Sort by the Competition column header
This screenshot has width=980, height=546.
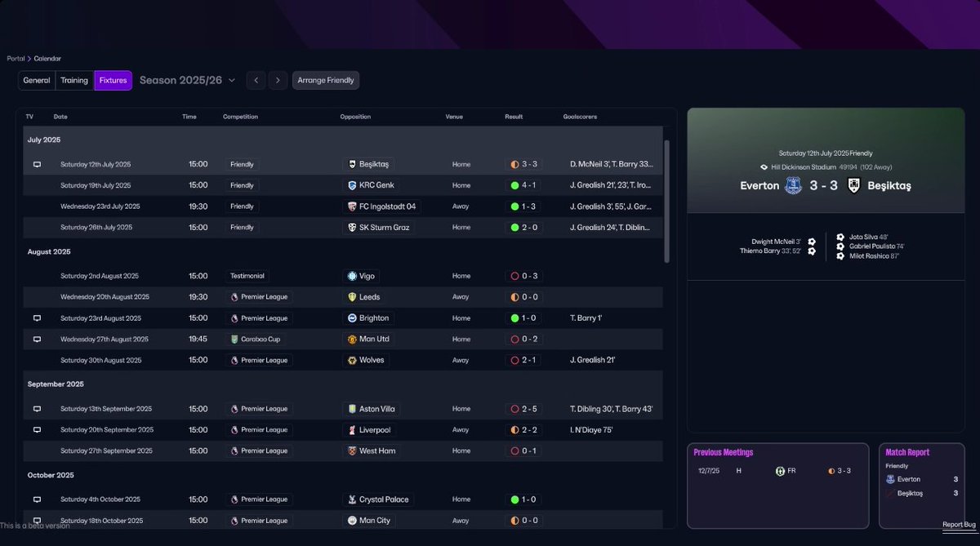pos(240,117)
